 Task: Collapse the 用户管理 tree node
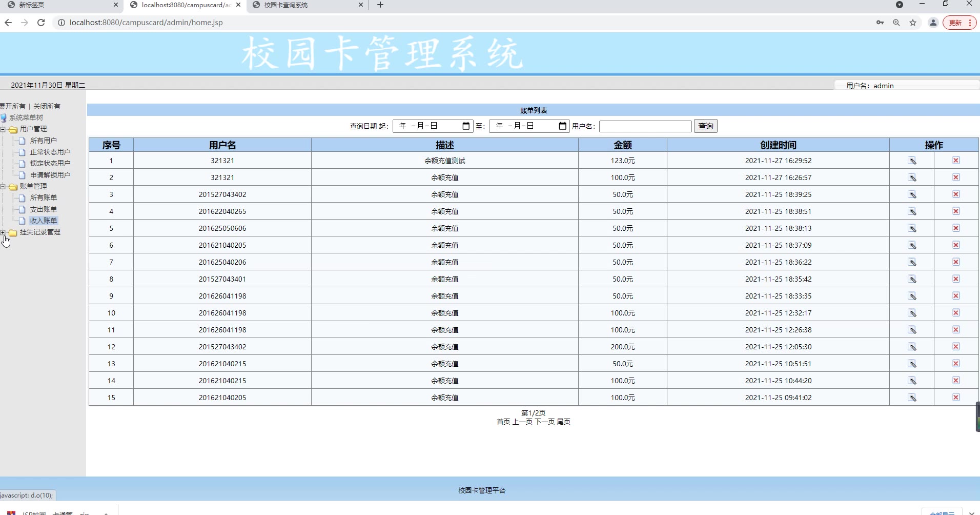click(3, 129)
